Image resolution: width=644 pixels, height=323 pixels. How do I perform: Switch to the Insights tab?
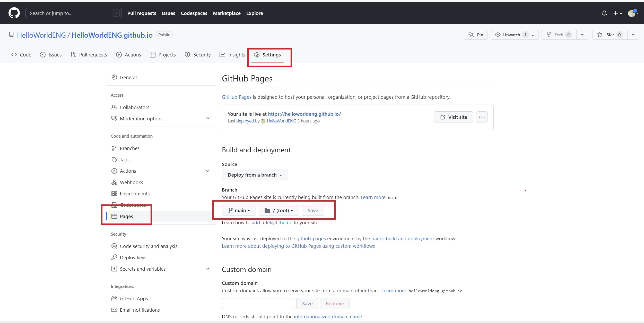pyautogui.click(x=232, y=55)
